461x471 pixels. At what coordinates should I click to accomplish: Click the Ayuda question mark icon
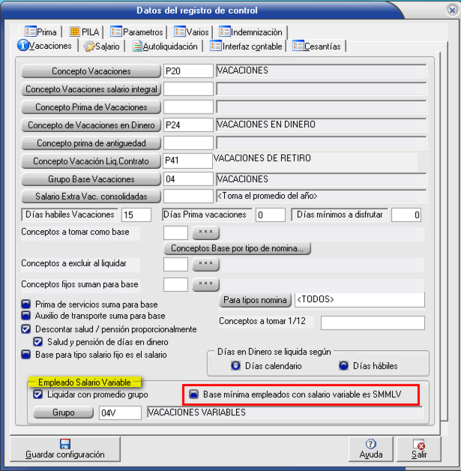(371, 444)
